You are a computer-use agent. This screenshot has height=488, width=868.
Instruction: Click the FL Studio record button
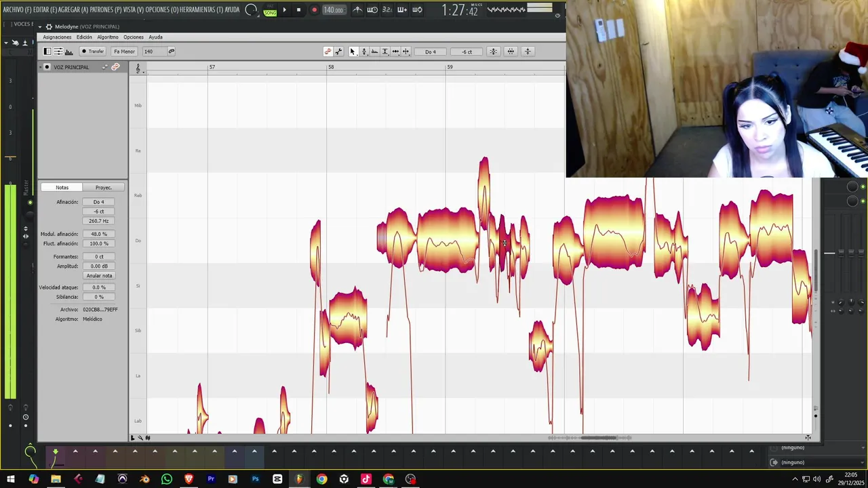pyautogui.click(x=314, y=9)
